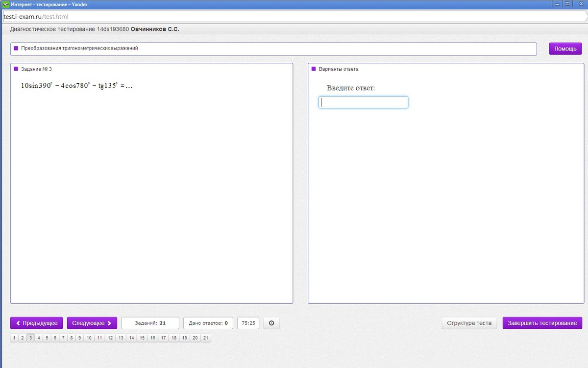The height and width of the screenshot is (368, 588).
Task: Select question 17 in number strip
Action: (x=163, y=338)
